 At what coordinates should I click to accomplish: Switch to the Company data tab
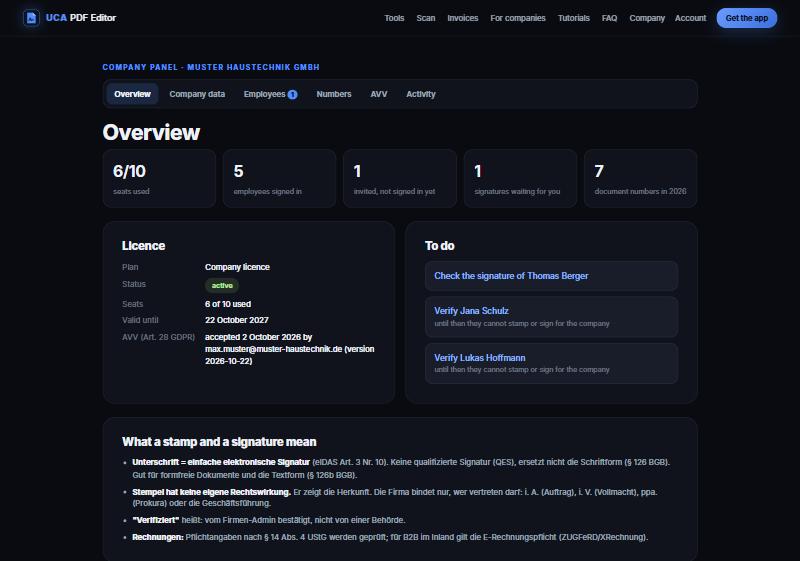197,94
